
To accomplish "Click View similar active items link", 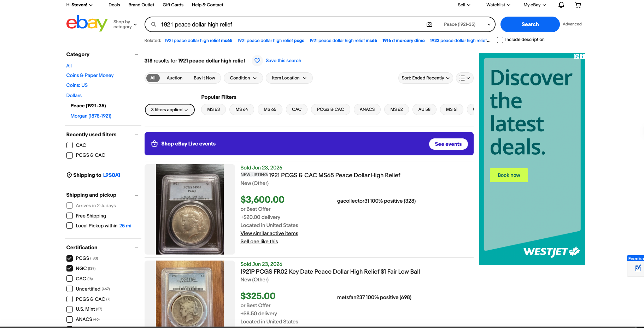I will 269,233.
